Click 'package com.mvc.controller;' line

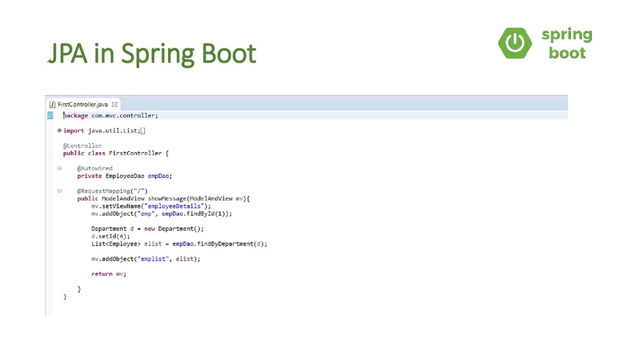tap(111, 116)
